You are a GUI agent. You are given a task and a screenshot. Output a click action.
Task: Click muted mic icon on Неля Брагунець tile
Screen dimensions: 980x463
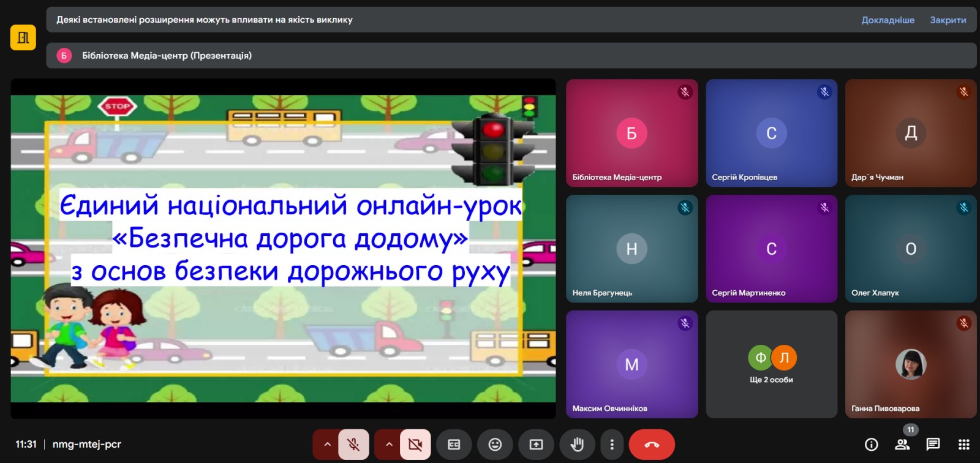[685, 208]
